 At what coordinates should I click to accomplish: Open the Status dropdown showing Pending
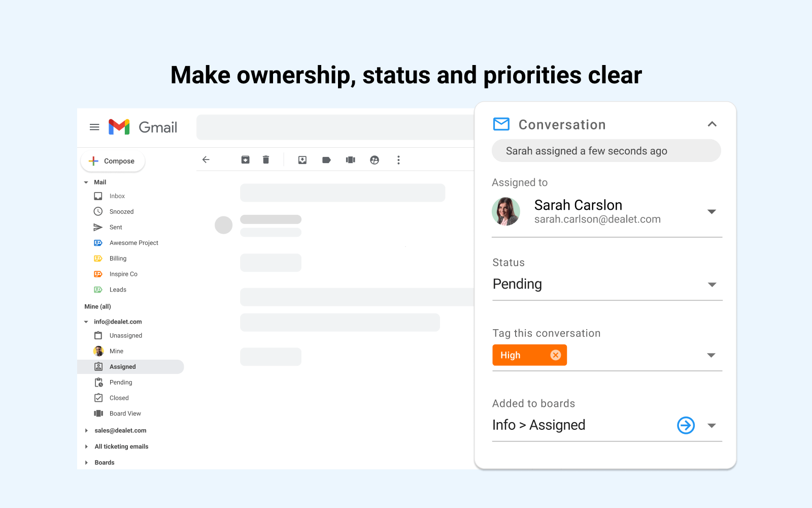[713, 284]
